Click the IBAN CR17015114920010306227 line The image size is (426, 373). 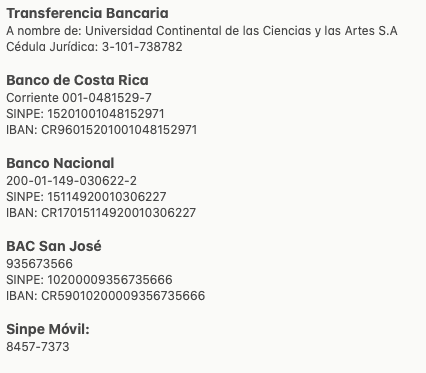(x=101, y=213)
